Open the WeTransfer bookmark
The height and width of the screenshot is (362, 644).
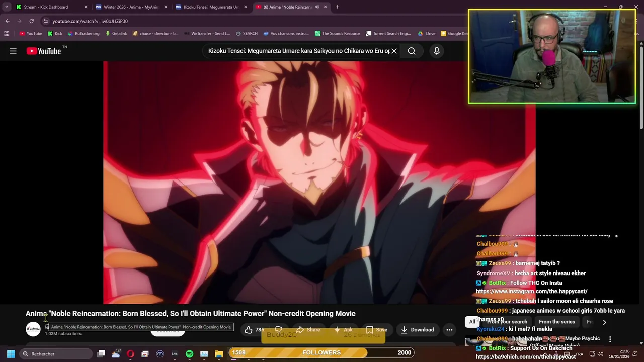(207, 34)
